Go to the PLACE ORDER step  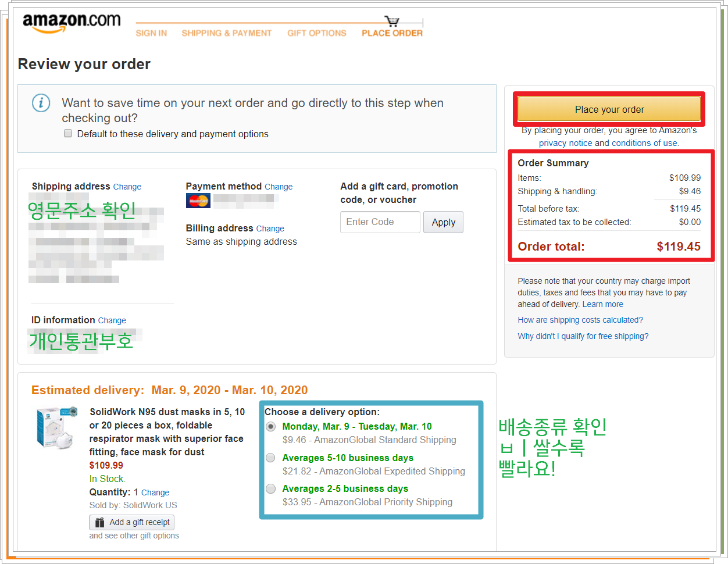(x=392, y=33)
